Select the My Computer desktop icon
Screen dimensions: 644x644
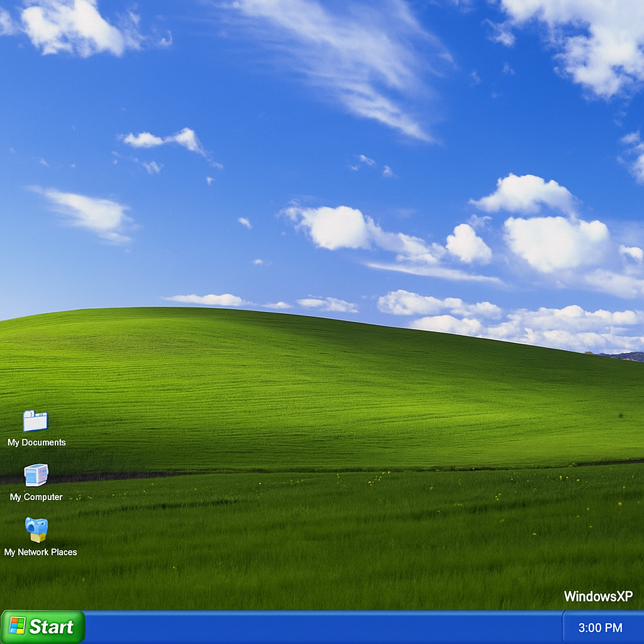(x=36, y=475)
